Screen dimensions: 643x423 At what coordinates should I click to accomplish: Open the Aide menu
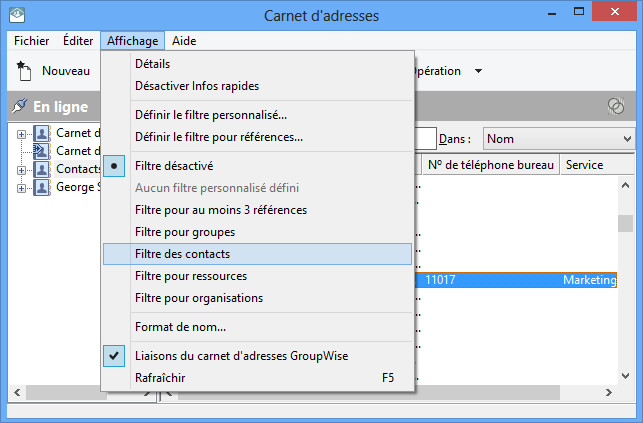[184, 41]
